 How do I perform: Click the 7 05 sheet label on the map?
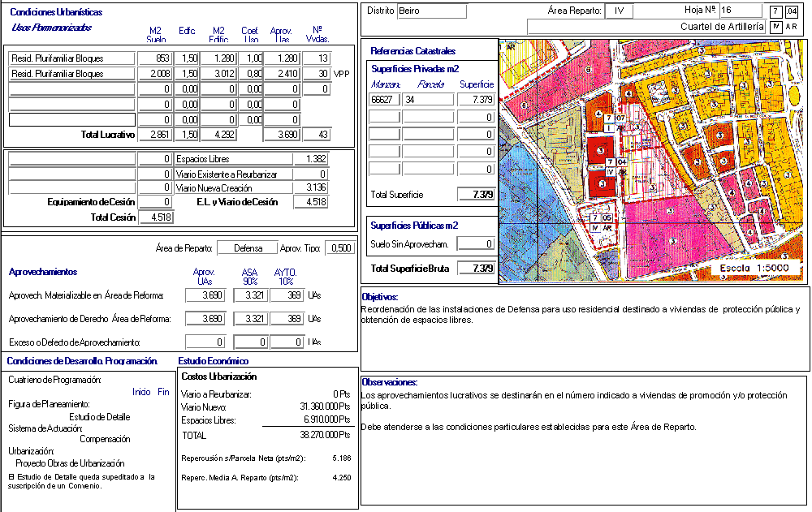[x=601, y=218]
